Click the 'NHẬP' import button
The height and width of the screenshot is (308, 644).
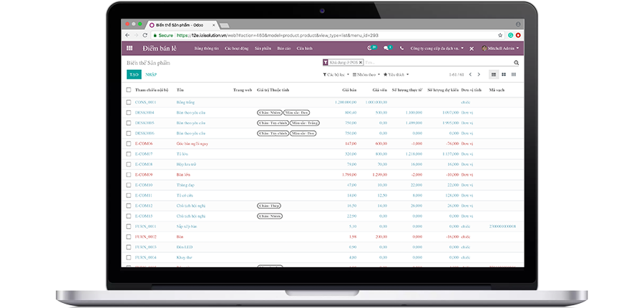[151, 74]
